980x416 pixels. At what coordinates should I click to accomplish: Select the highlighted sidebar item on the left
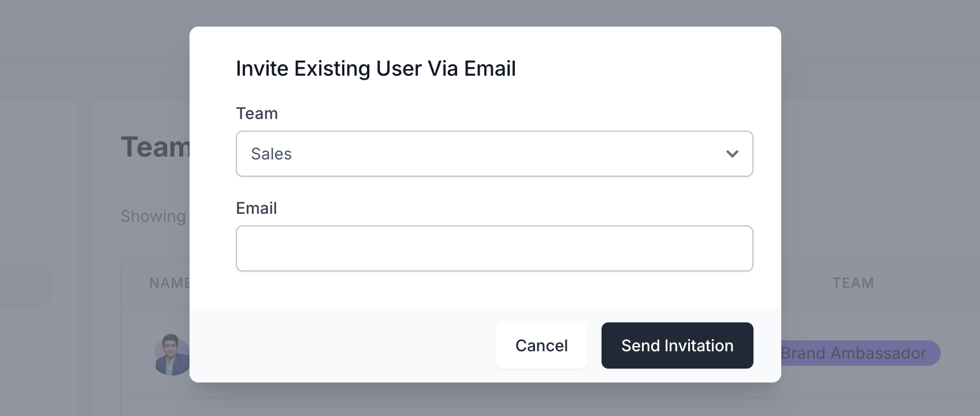click(x=25, y=284)
